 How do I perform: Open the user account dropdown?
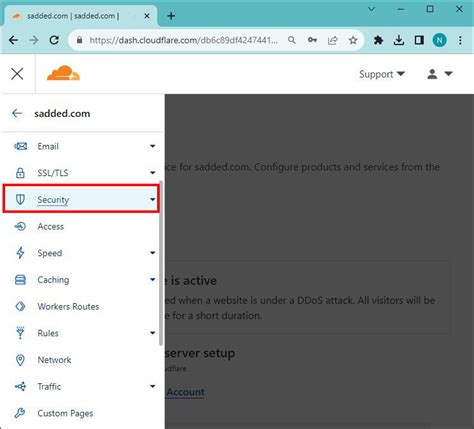coord(440,74)
